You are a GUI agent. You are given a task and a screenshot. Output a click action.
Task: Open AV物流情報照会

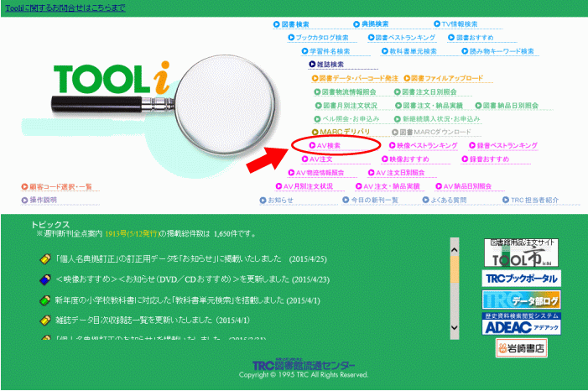click(x=320, y=173)
